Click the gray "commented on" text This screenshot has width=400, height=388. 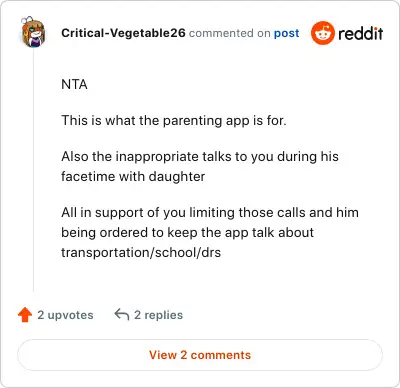click(x=229, y=33)
